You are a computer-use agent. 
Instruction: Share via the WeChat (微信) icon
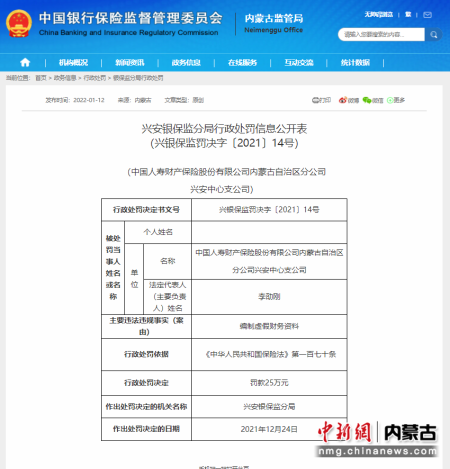tap(373, 100)
